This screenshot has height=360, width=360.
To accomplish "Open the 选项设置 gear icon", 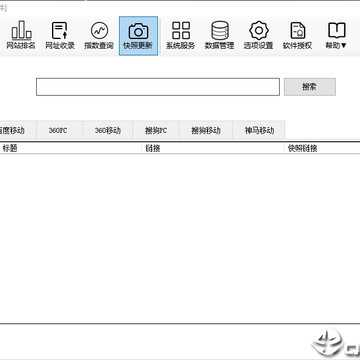I will click(259, 36).
